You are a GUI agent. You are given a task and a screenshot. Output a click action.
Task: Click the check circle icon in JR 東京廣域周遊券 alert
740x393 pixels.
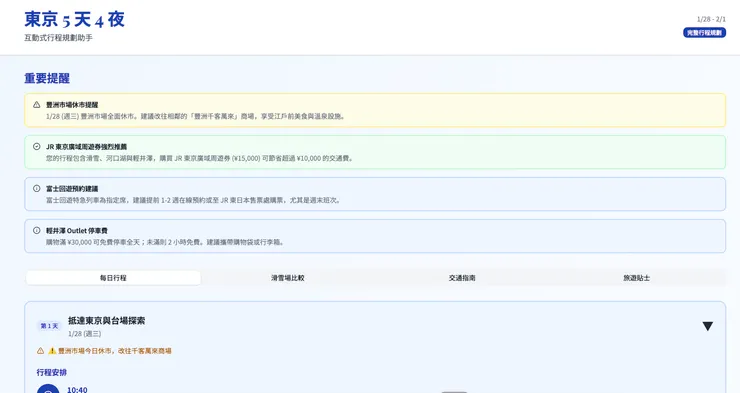pyautogui.click(x=36, y=147)
